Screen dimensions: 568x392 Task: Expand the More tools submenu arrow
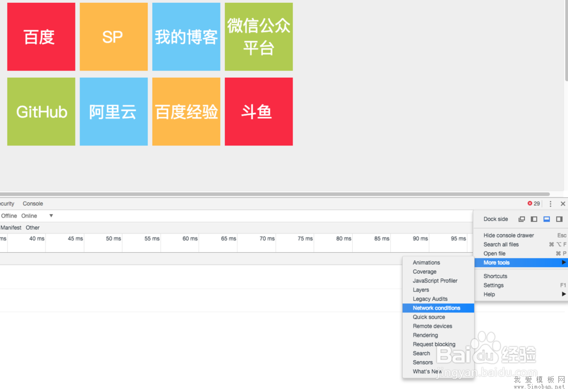563,262
